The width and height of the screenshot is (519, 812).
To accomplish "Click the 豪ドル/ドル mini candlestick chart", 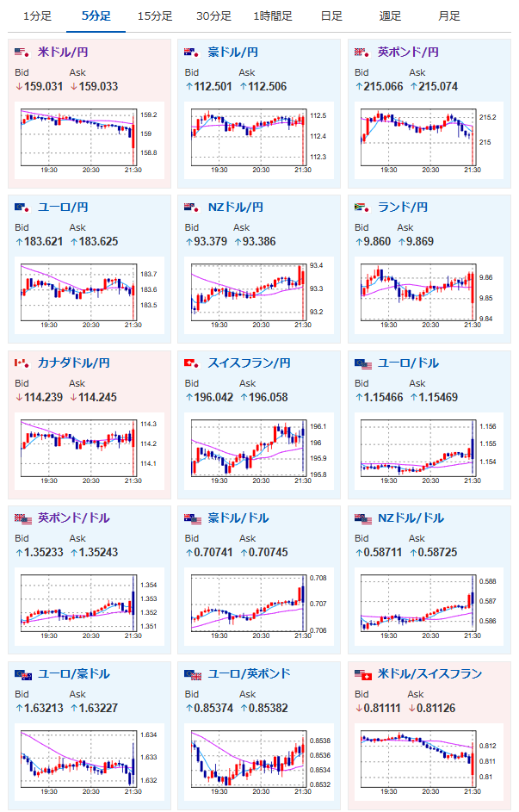I will click(259, 607).
